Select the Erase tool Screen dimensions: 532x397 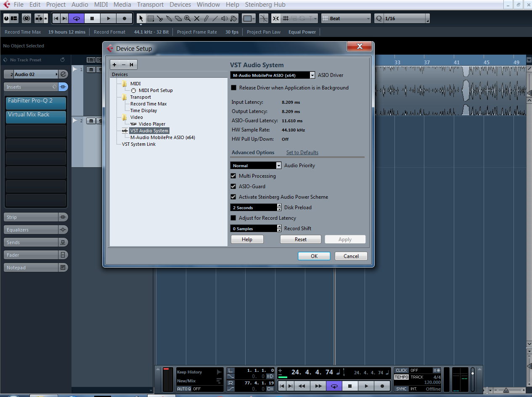[x=178, y=18]
